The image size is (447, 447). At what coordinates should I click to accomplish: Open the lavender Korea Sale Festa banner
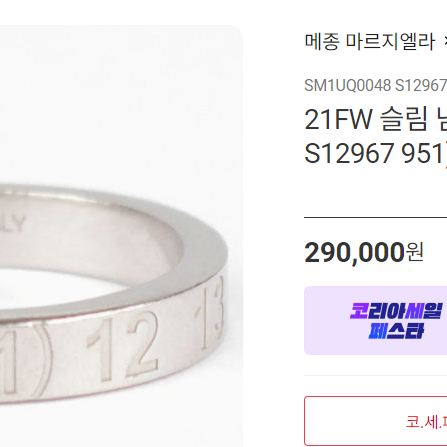click(x=375, y=320)
